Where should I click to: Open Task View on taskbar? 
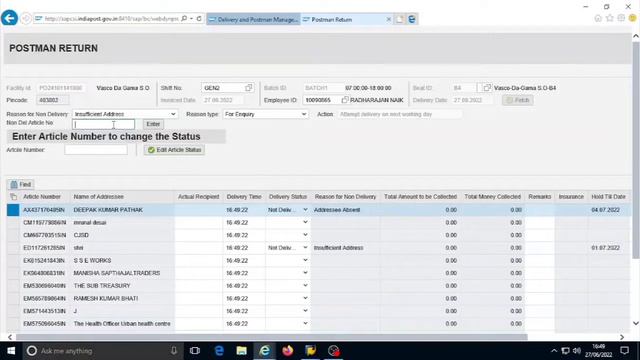[195, 351]
